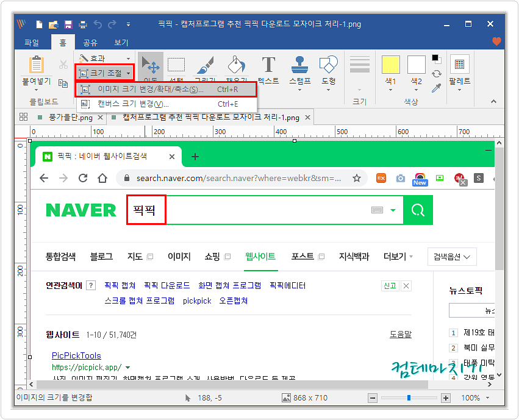This screenshot has width=519, height=420.
Task: Close the 캡처프로그램 추천 픽픽 document tab
Action: (307, 118)
